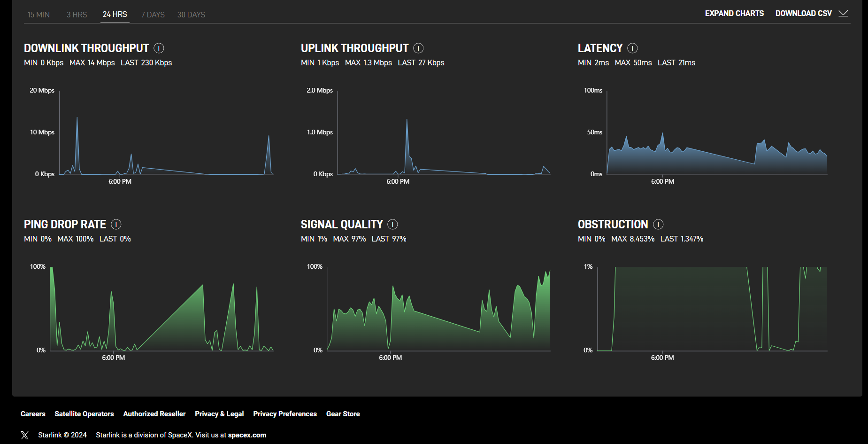
Task: Click the EXPAND CHARTS button
Action: tap(734, 13)
